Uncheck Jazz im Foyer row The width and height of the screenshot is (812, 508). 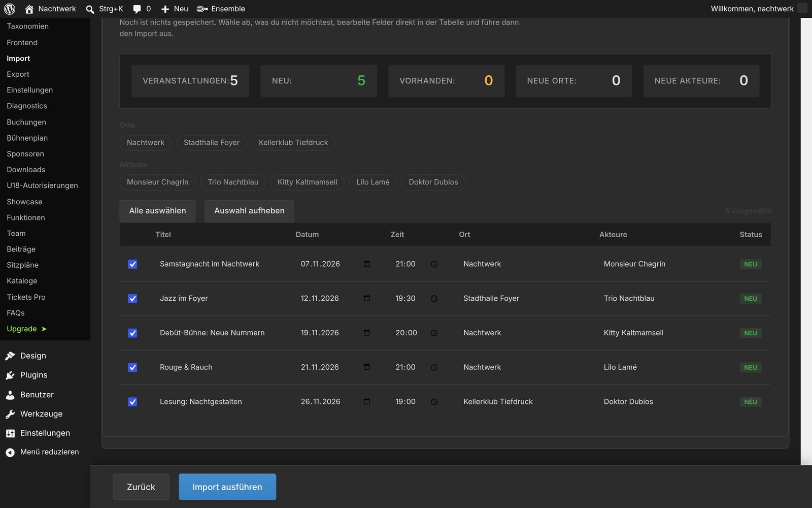click(132, 299)
